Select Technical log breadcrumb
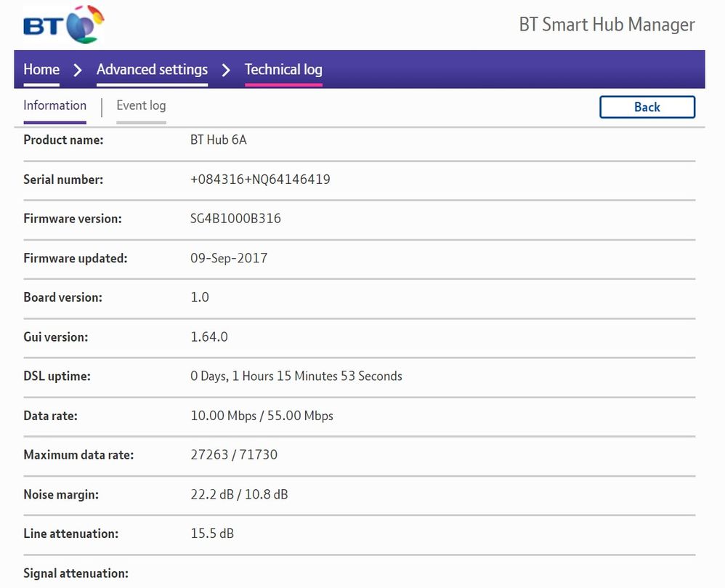Screen dimensions: 725x588 (283, 69)
